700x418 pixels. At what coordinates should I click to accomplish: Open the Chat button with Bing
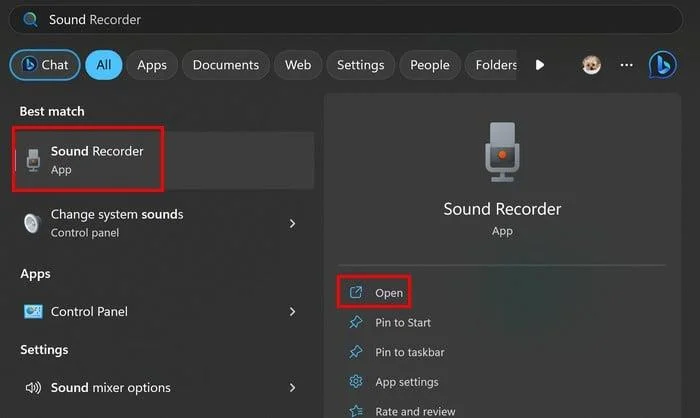coord(45,65)
